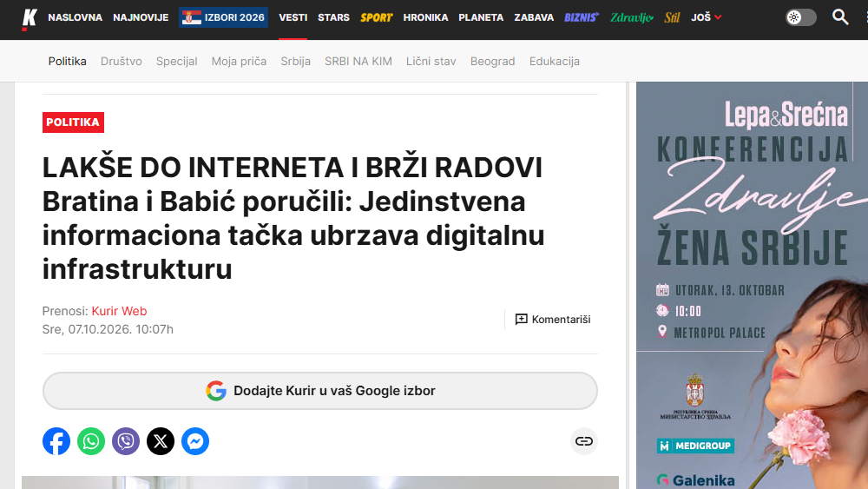The image size is (868, 489).
Task: Toggle the dark mode switch
Action: 800,17
